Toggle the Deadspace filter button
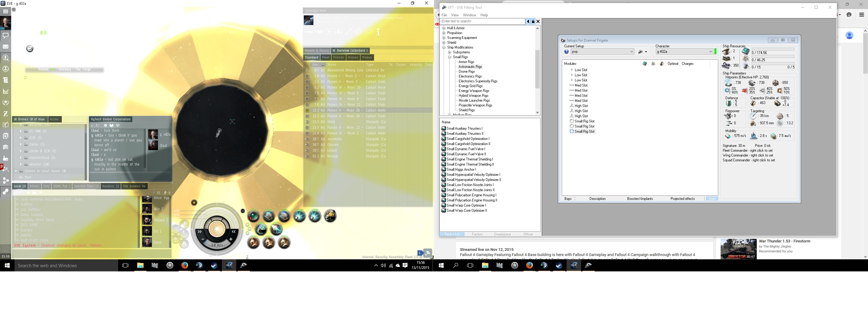The height and width of the screenshot is (332, 868). (502, 234)
